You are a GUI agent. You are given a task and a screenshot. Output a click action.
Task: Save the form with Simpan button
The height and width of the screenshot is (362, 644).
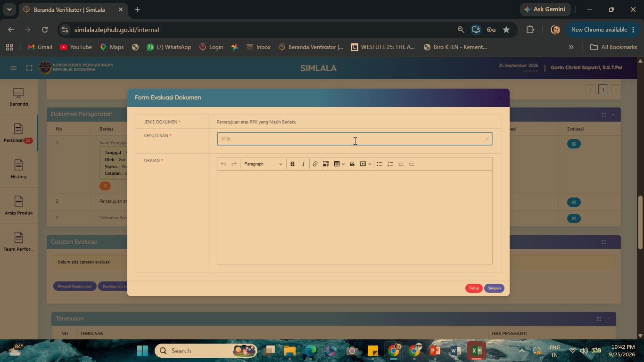pos(494,288)
